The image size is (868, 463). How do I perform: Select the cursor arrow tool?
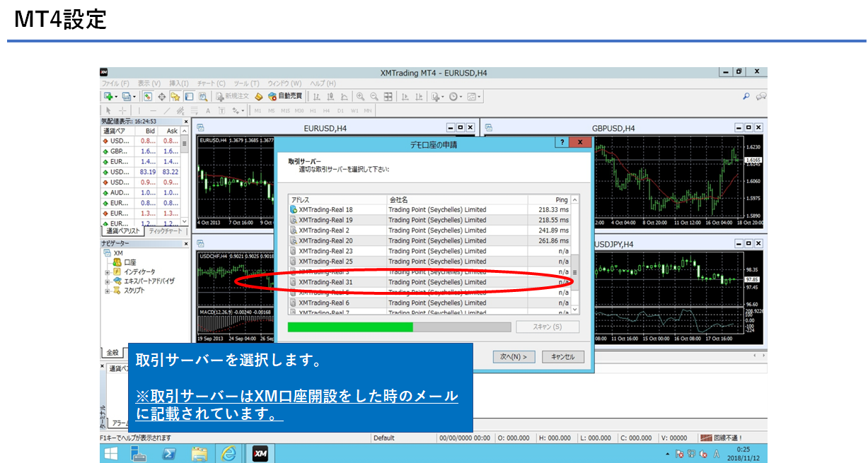click(108, 110)
